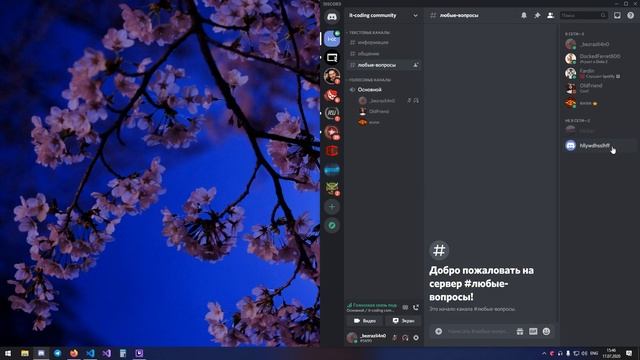Open the inbox icon in header
Viewport: 640px width, 360px height.
(x=617, y=16)
